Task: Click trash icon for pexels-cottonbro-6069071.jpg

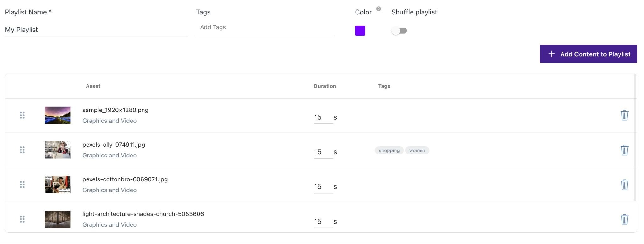Action: (624, 184)
